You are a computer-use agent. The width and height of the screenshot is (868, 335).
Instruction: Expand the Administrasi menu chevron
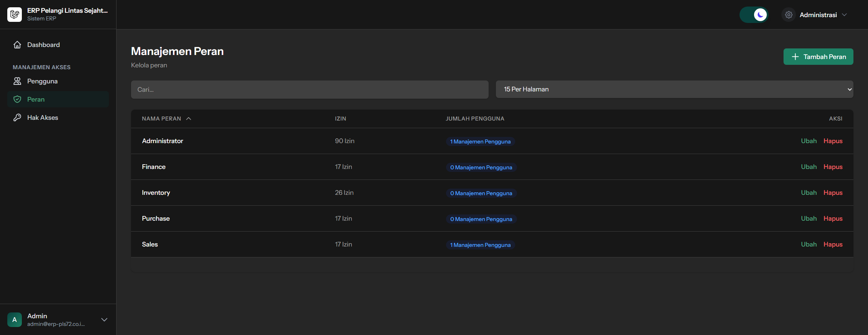point(845,15)
